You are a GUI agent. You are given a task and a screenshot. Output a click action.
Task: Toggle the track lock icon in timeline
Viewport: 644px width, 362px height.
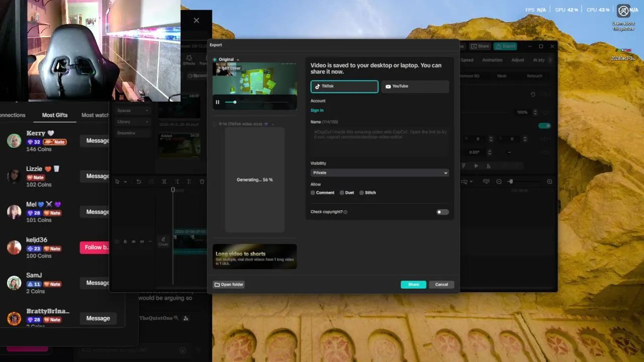pyautogui.click(x=125, y=242)
